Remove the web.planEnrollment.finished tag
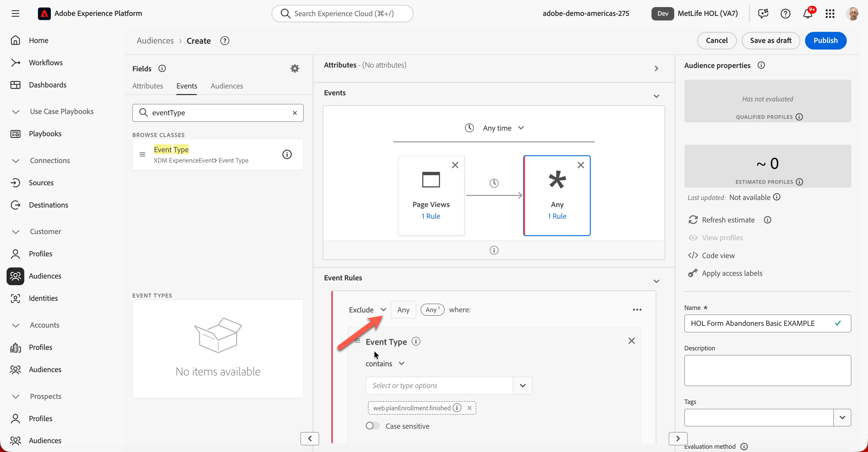Viewport: 868px width, 452px height. (x=470, y=408)
